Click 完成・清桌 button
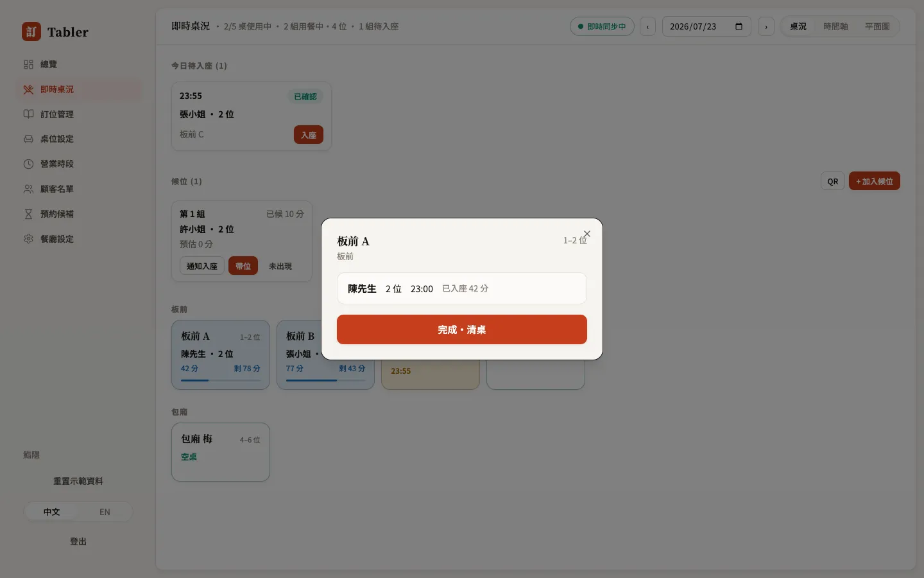Viewport: 924px width, 578px height. pos(462,329)
